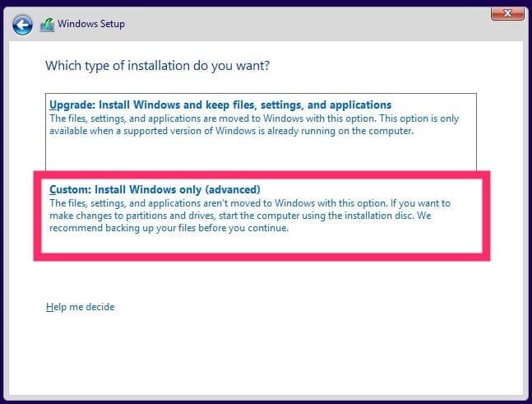Click the blue back arrow button
This screenshot has height=404, width=532.
(23, 25)
